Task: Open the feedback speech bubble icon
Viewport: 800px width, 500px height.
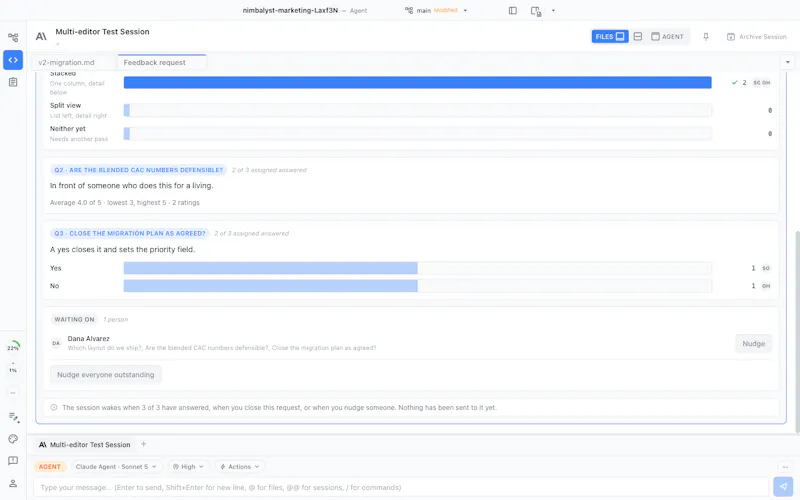Action: (x=13, y=461)
